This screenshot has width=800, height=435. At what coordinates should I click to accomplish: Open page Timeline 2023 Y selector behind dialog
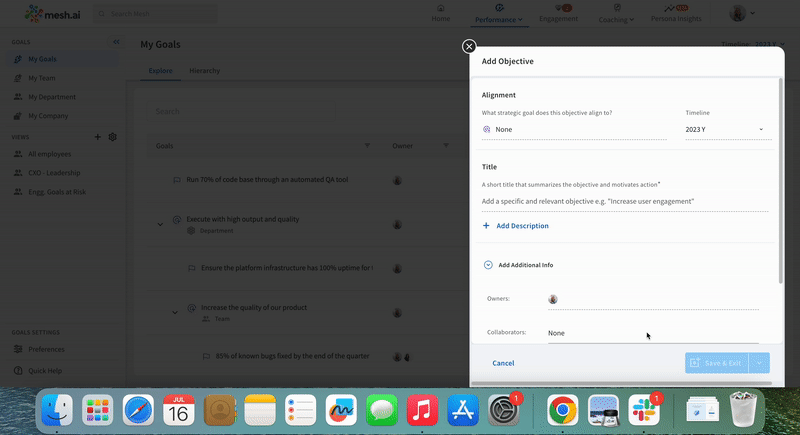coord(753,44)
